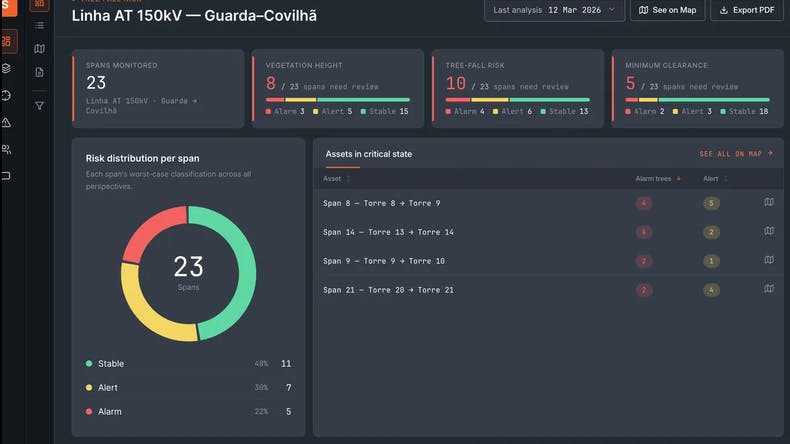
Task: Select row 'Span 9 — Torre 9 → Torre 10'
Action: coord(548,261)
